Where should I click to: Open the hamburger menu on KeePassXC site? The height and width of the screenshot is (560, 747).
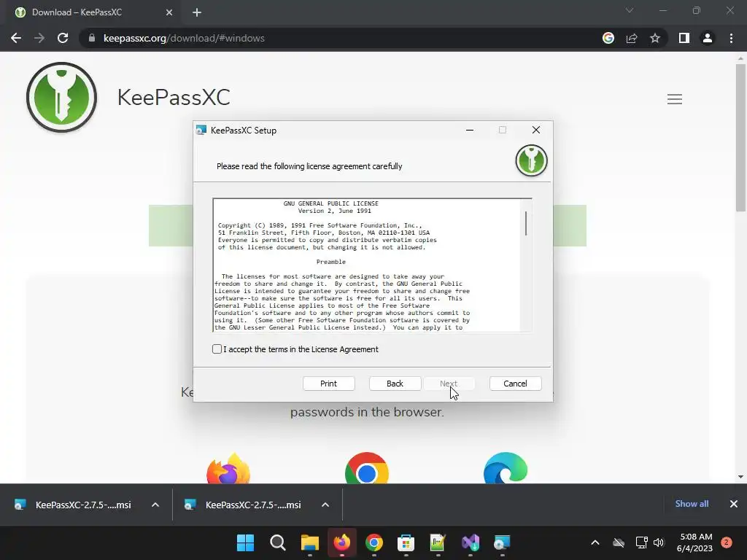675,99
